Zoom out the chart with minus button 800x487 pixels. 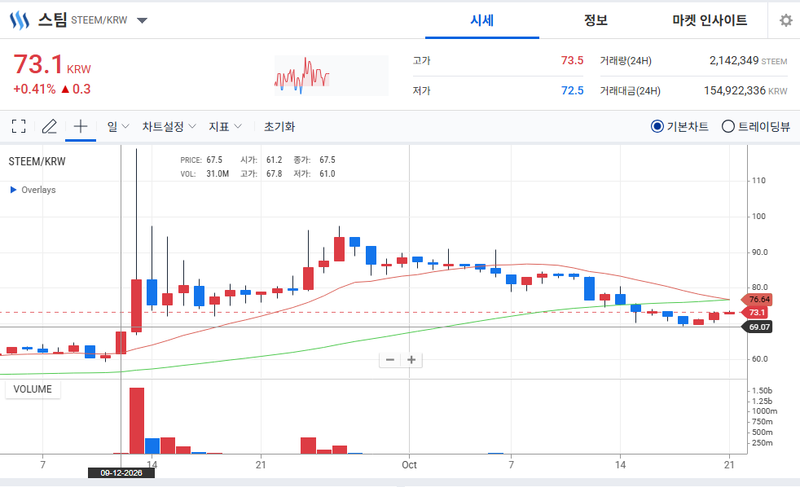390,360
